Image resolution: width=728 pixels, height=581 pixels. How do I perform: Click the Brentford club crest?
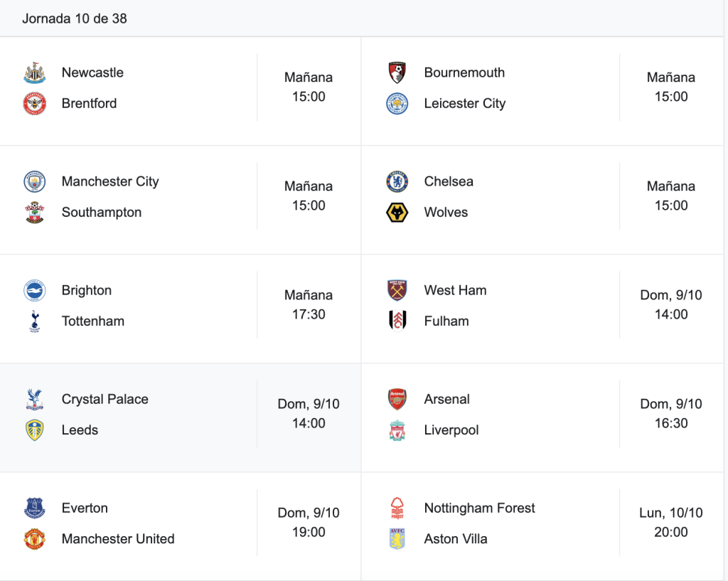[x=34, y=103]
